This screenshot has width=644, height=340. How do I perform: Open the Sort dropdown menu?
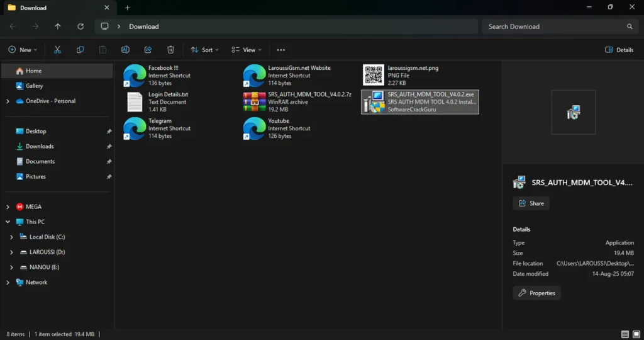point(204,50)
